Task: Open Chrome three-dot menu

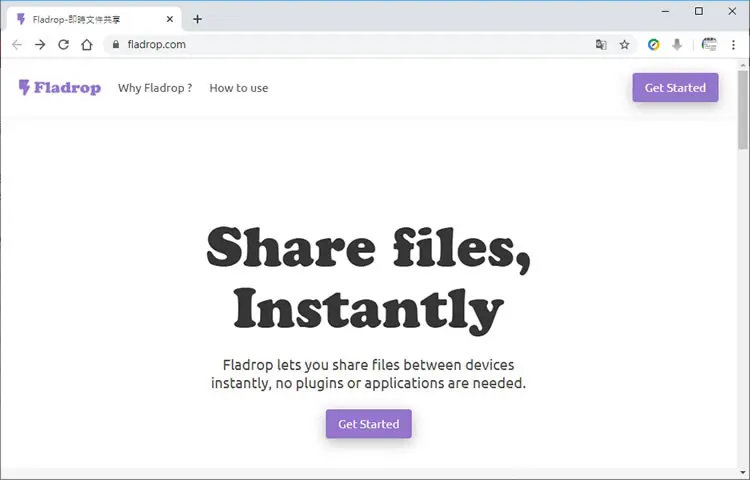Action: pyautogui.click(x=733, y=44)
